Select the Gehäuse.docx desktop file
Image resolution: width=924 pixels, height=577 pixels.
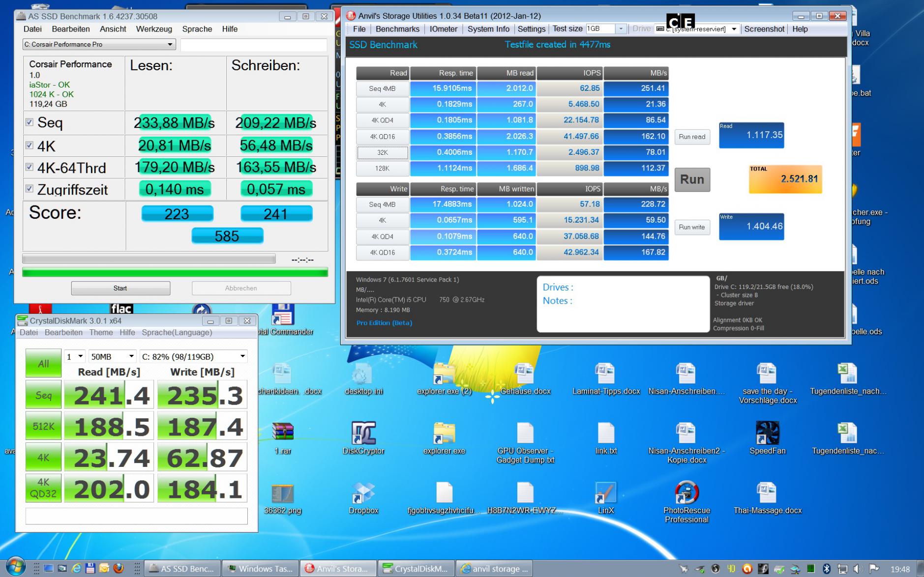click(525, 379)
